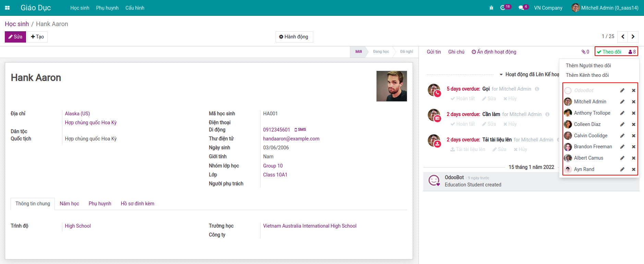Open the Cấu hình menu
Screen dimensions: 644x264
(x=135, y=8)
